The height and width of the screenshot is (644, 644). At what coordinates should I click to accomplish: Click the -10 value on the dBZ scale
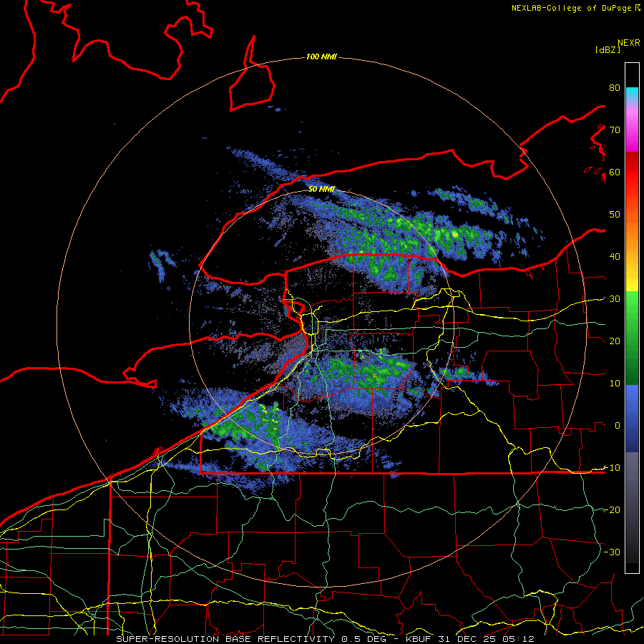613,468
